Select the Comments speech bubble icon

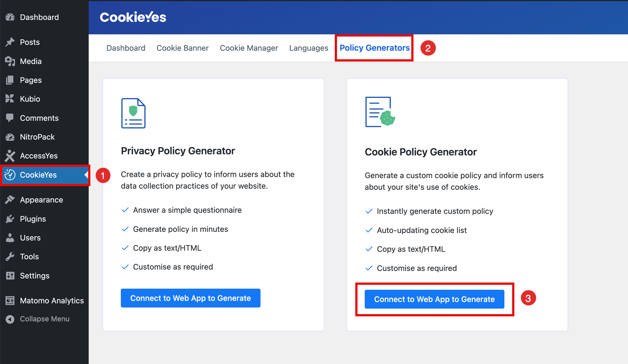10,118
